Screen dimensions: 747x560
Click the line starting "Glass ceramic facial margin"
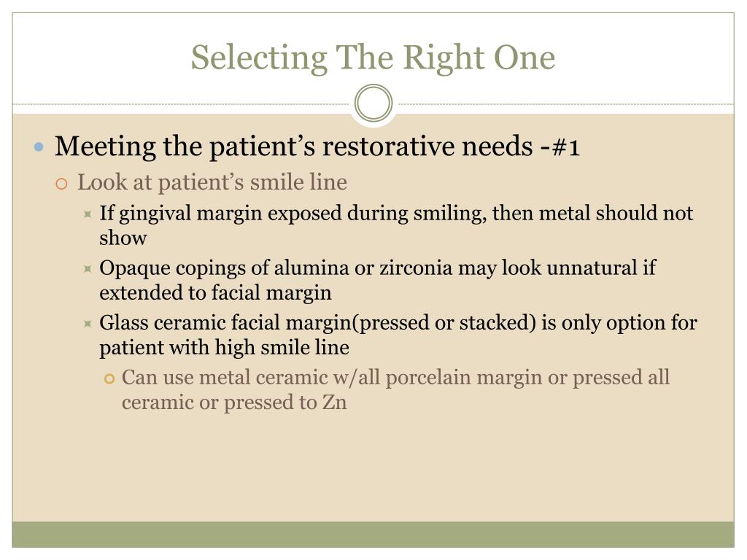tap(398, 322)
